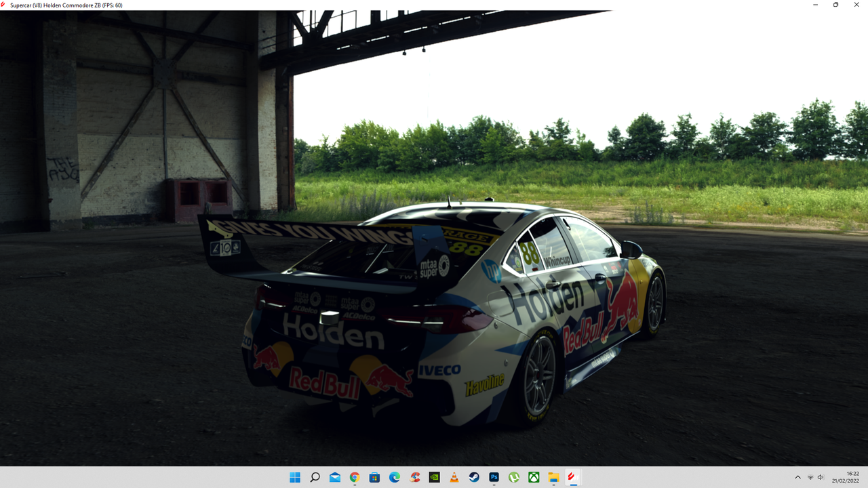Image resolution: width=868 pixels, height=488 pixels.
Task: Open File Explorer from the taskbar
Action: point(553,477)
